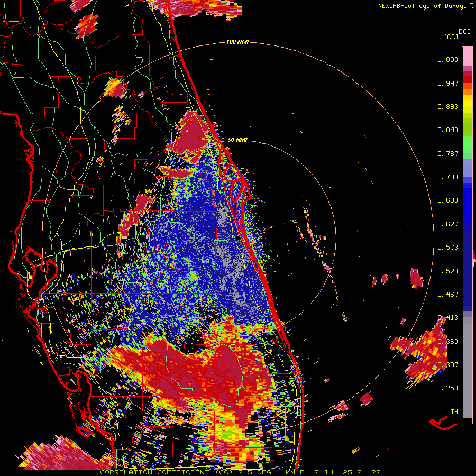
Task: Click the 0.627 scale value
Action: click(448, 224)
